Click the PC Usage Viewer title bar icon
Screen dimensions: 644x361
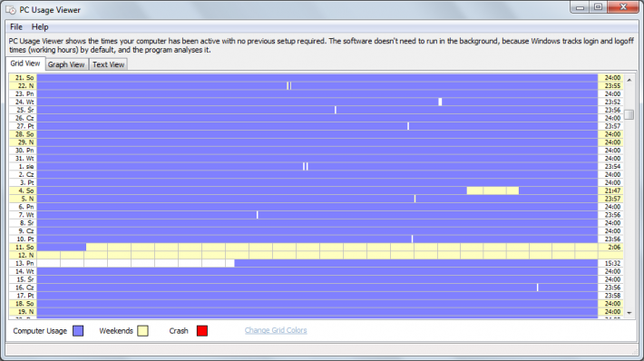(11, 10)
